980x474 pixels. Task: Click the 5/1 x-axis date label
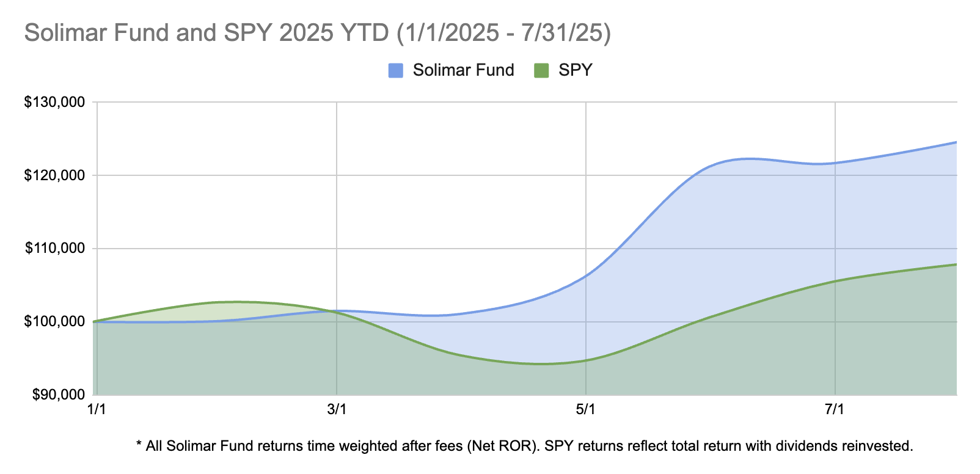[585, 409]
